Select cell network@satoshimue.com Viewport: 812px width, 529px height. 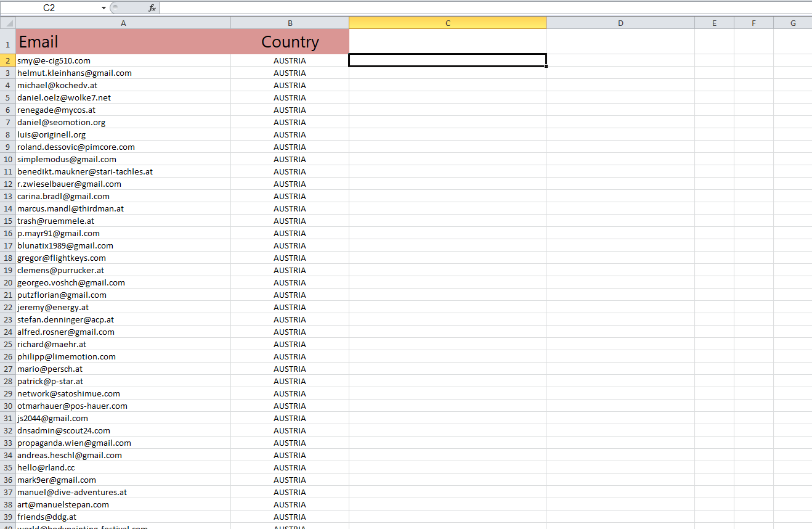[x=123, y=393]
